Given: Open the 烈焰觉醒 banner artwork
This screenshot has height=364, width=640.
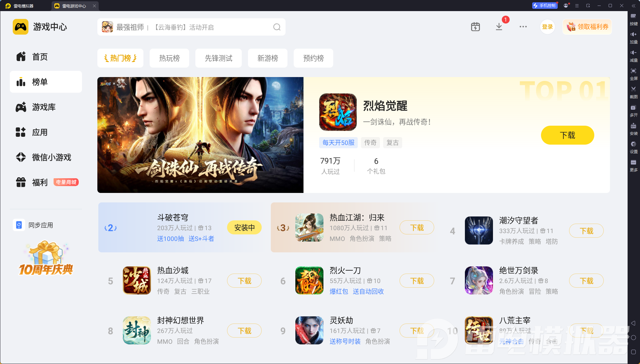Looking at the screenshot, I should (200, 135).
